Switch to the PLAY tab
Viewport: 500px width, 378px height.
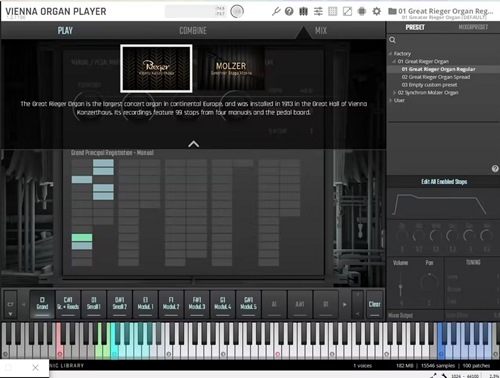pyautogui.click(x=65, y=31)
